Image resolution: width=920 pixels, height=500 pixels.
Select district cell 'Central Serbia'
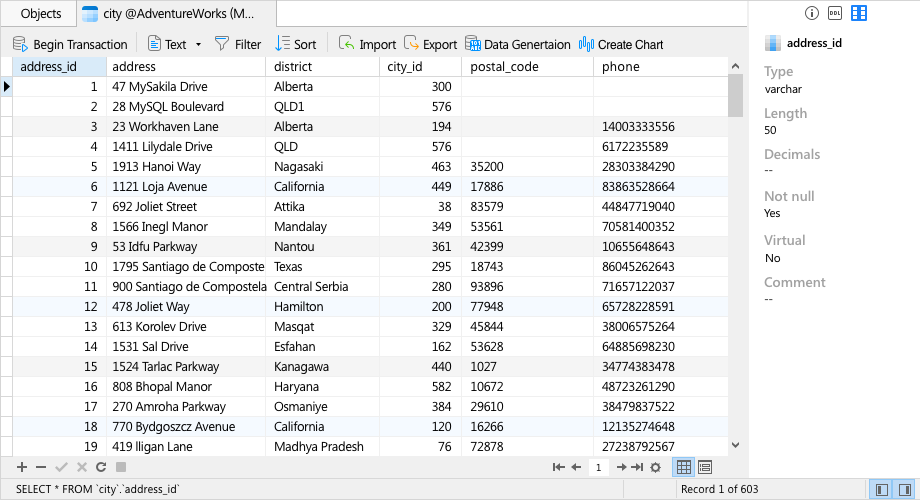[x=323, y=286]
